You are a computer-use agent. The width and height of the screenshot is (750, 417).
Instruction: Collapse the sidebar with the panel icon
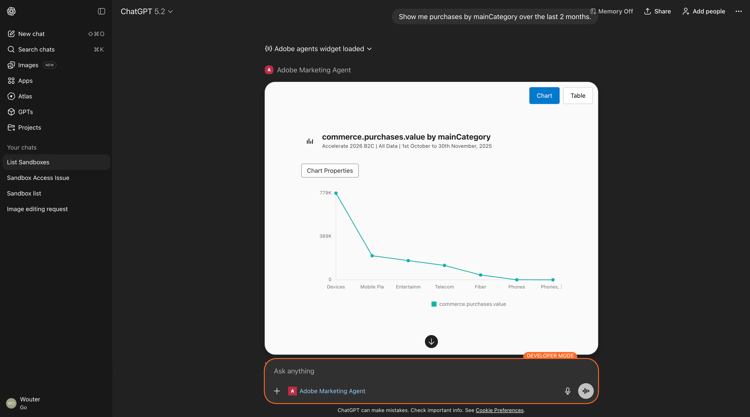[101, 11]
